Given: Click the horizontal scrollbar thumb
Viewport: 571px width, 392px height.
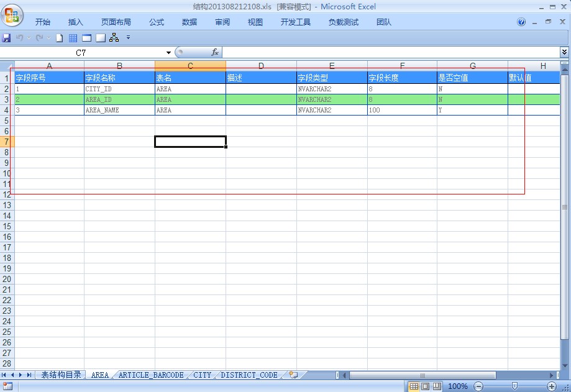Looking at the screenshot, I should [423, 375].
